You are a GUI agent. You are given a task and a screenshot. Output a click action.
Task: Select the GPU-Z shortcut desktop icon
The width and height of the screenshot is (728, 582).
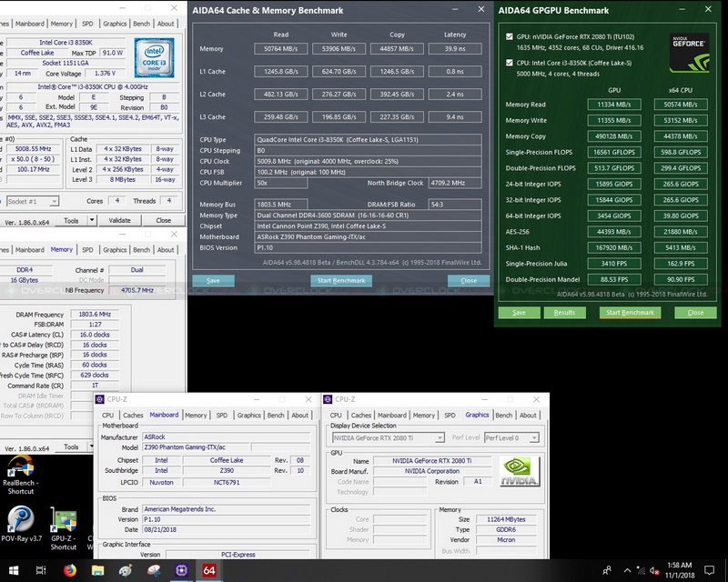[x=63, y=528]
